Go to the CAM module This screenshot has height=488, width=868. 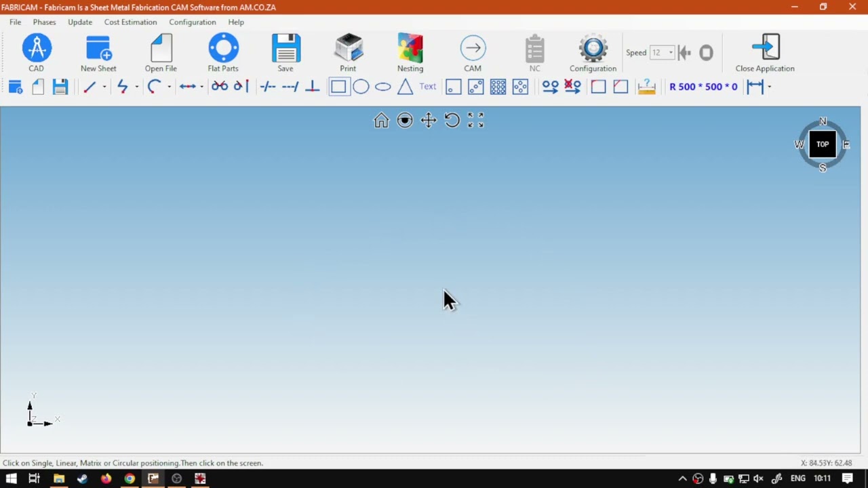473,53
